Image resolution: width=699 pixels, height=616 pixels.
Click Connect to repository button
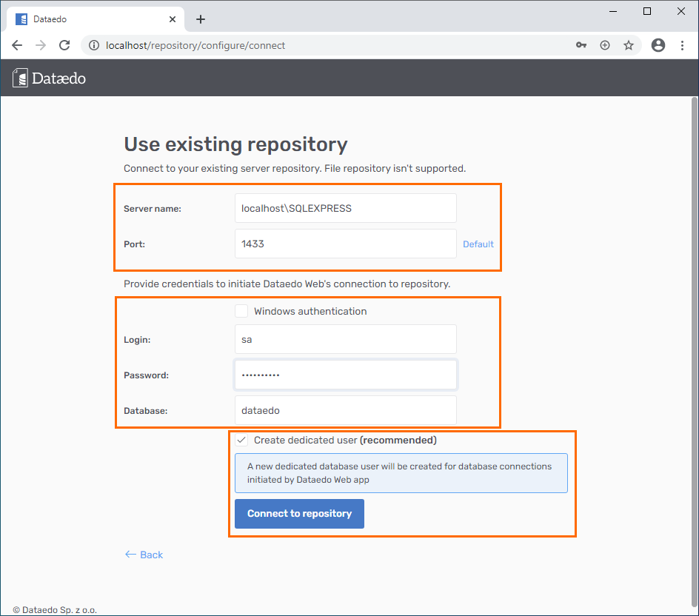(299, 513)
